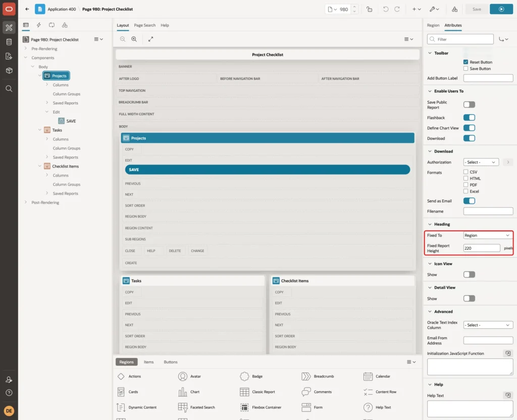Enable the PDF format checkbox
The width and height of the screenshot is (517, 420).
(x=466, y=185)
